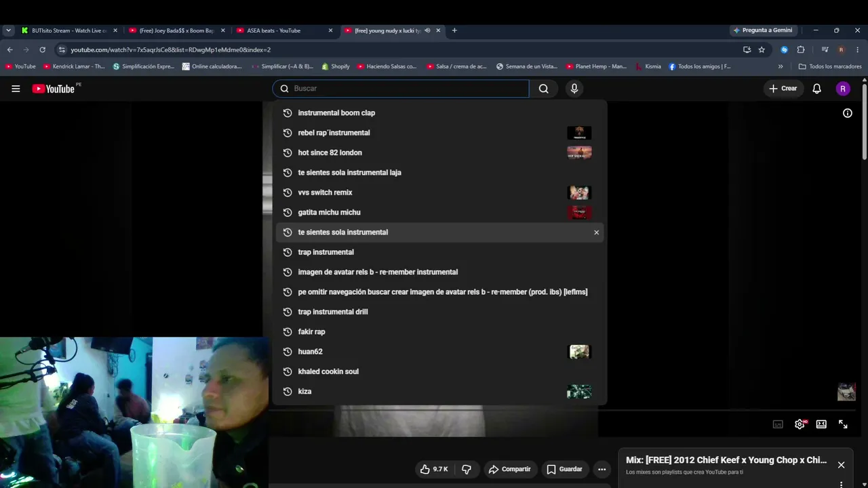Click the install app icon in address bar
This screenshot has width=868, height=488.
pyautogui.click(x=747, y=49)
